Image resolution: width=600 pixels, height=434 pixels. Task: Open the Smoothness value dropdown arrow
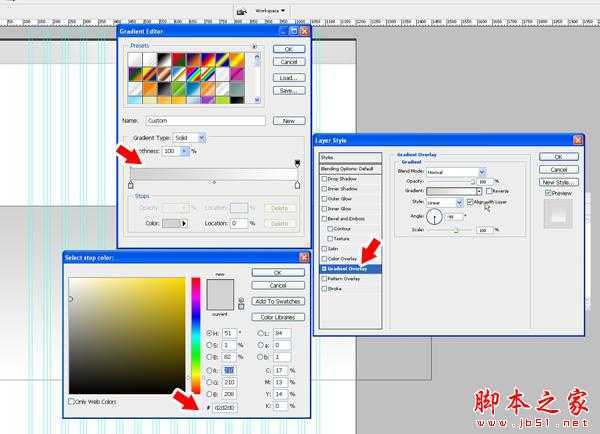[184, 152]
